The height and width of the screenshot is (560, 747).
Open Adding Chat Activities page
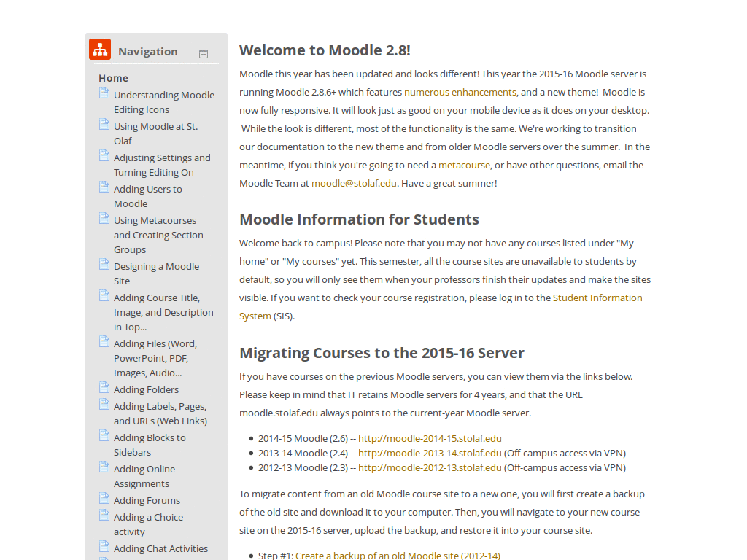click(x=160, y=548)
